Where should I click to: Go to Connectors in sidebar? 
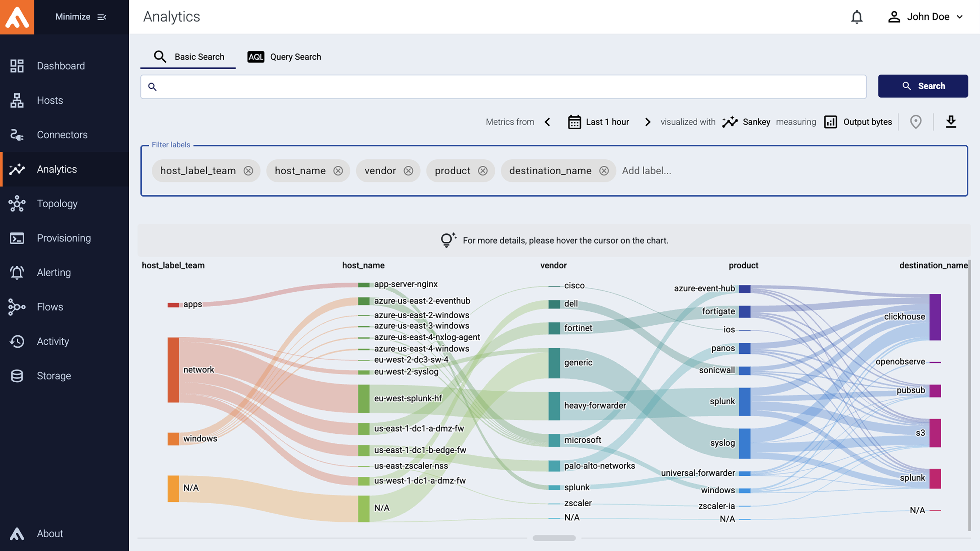click(x=62, y=135)
